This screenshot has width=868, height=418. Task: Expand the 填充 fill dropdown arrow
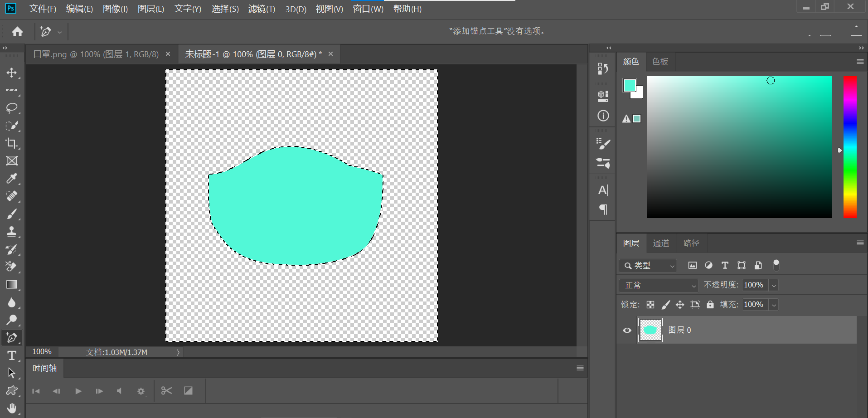click(x=774, y=305)
